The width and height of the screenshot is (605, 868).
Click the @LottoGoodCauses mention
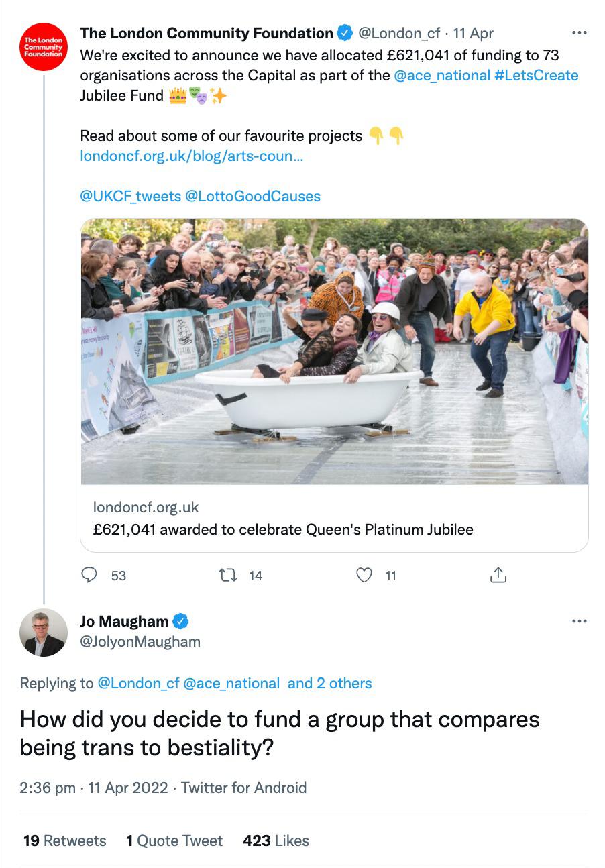[x=253, y=196]
